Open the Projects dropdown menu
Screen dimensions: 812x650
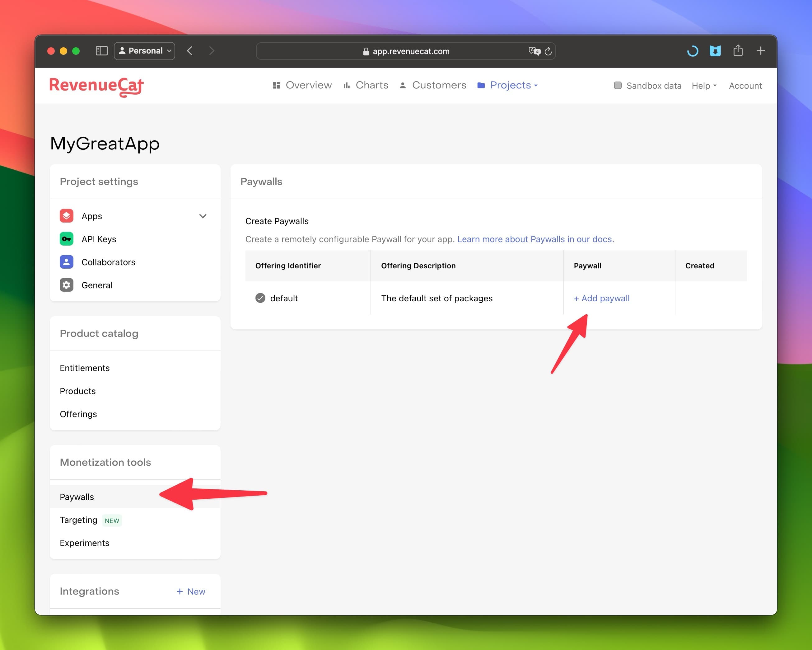click(x=508, y=86)
